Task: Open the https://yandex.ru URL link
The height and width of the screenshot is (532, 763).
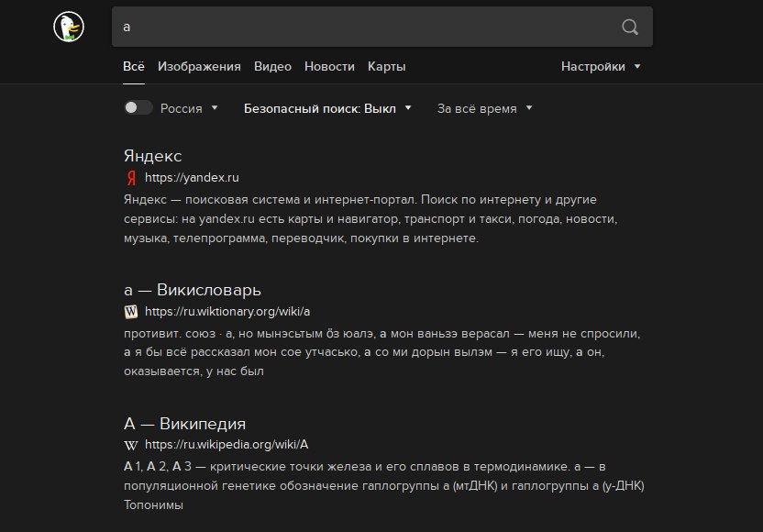Action: pos(192,178)
